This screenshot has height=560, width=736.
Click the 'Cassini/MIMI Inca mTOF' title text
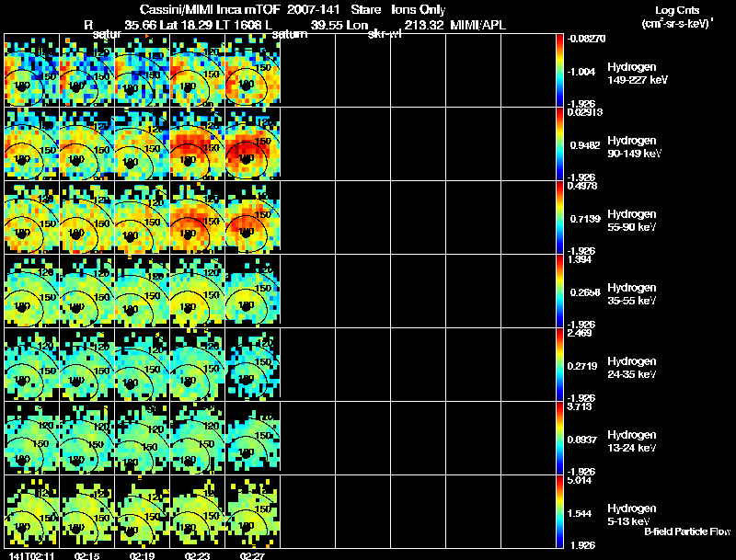point(210,10)
